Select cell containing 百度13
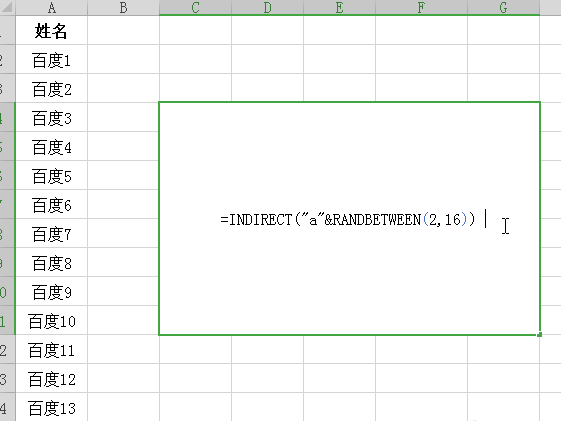The height and width of the screenshot is (421, 561). pos(52,407)
